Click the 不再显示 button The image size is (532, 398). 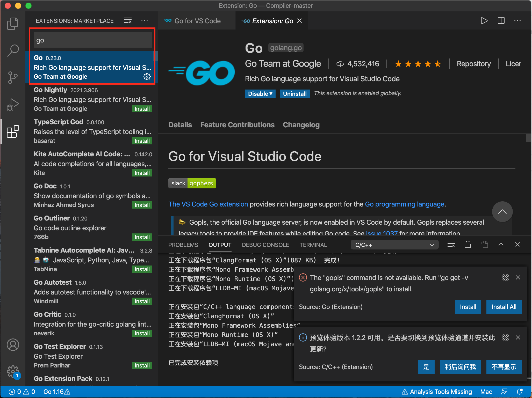coord(504,367)
